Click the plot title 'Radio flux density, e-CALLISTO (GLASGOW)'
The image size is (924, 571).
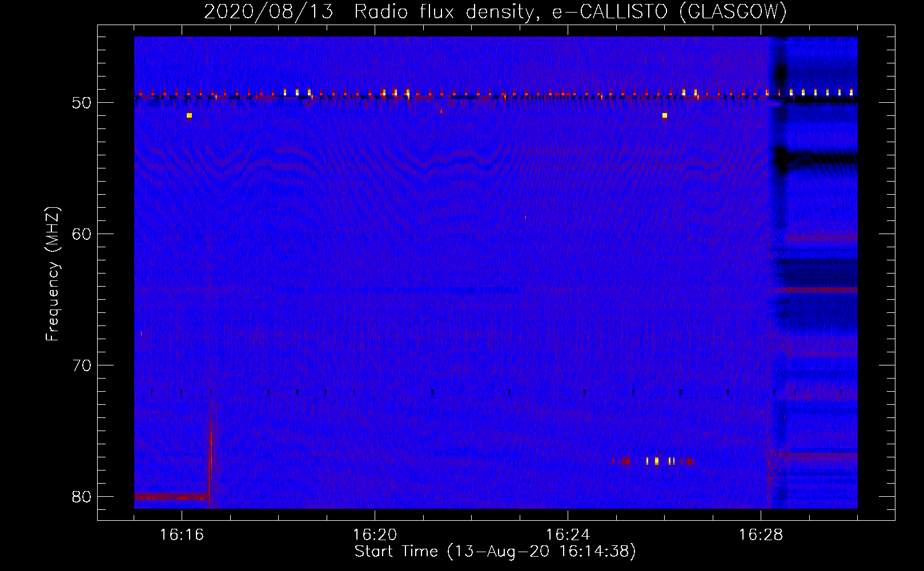click(570, 11)
